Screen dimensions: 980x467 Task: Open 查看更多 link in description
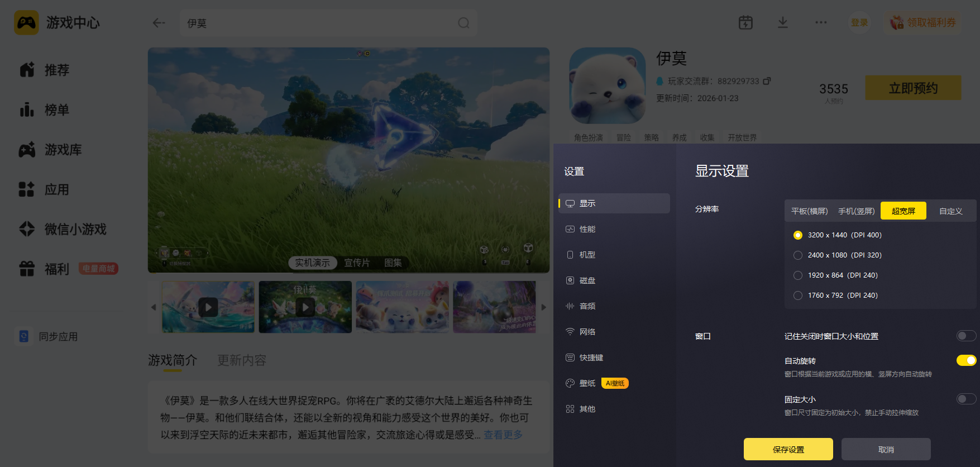(503, 435)
